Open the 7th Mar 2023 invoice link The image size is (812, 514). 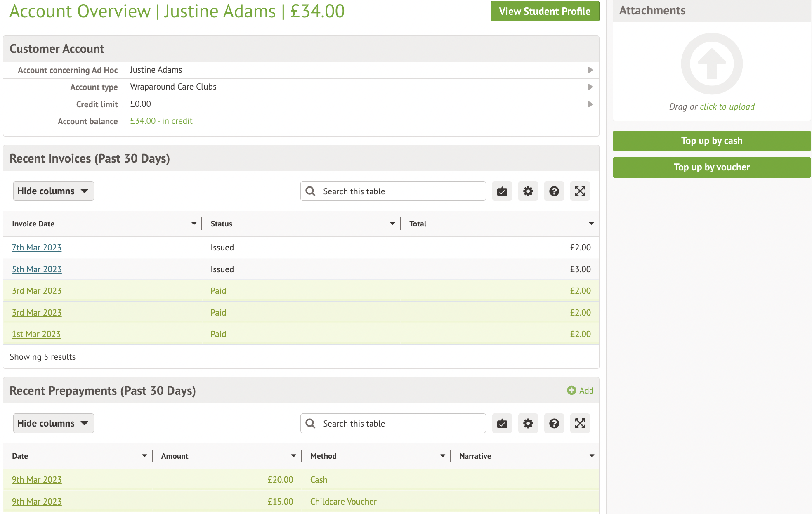(37, 248)
